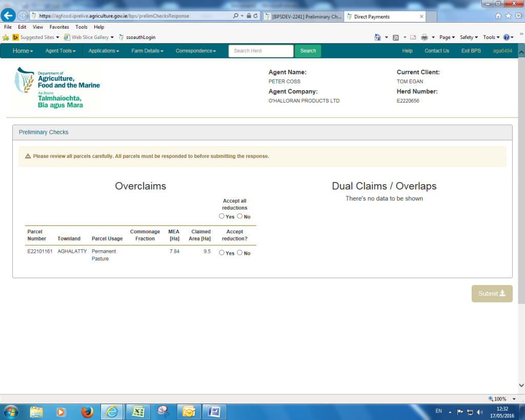Click the browser Favorites star icon
Screen dimensions: 525x420
point(509,16)
